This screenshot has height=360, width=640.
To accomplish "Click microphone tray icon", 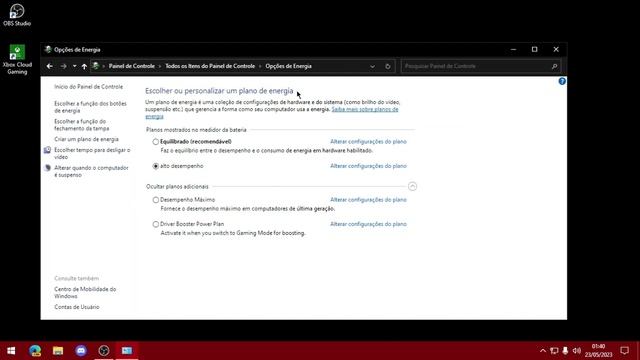I will (x=565, y=351).
